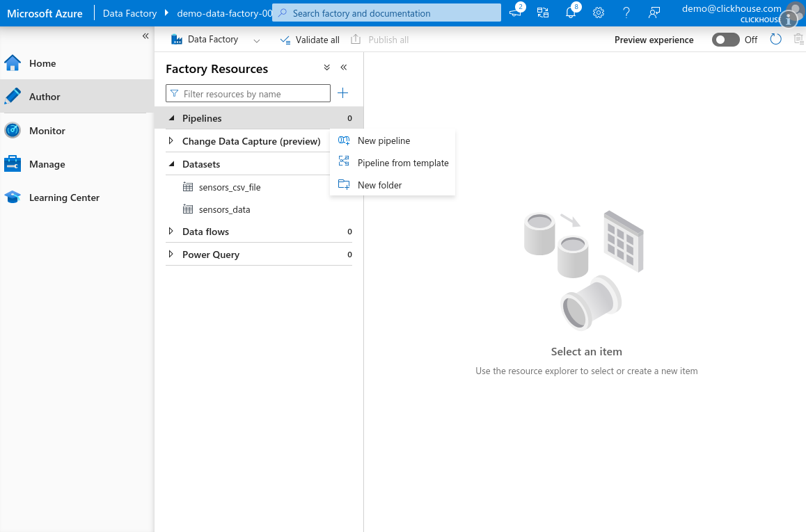Collapse the Factory Resources panel
This screenshot has height=532, width=806.
point(344,68)
